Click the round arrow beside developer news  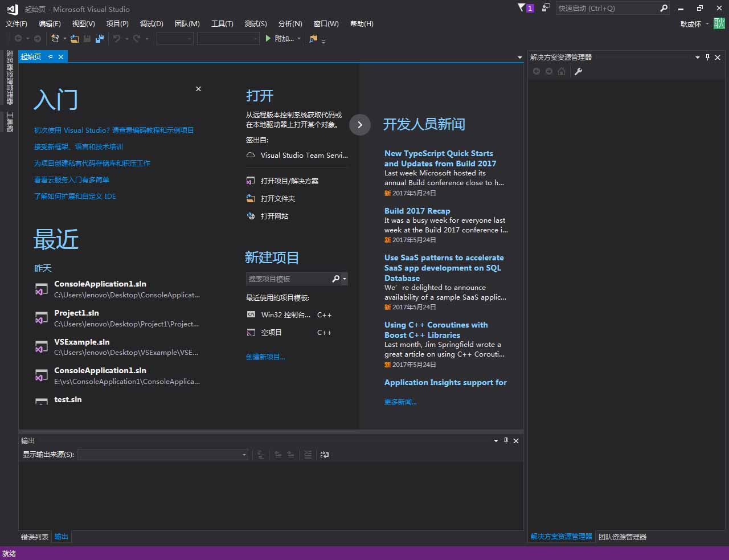coord(360,125)
